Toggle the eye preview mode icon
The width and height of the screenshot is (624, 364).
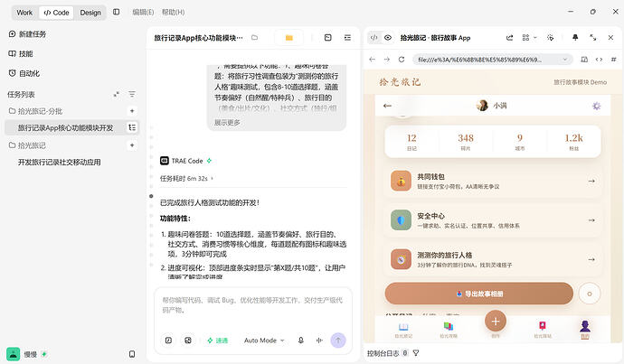pyautogui.click(x=388, y=37)
